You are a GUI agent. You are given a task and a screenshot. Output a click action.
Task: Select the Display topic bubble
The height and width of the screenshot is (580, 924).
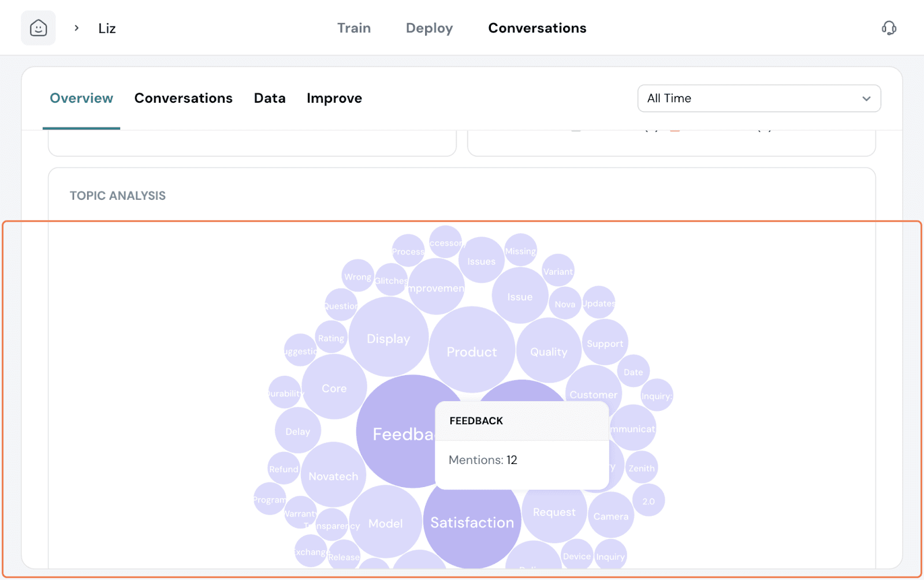click(x=388, y=338)
